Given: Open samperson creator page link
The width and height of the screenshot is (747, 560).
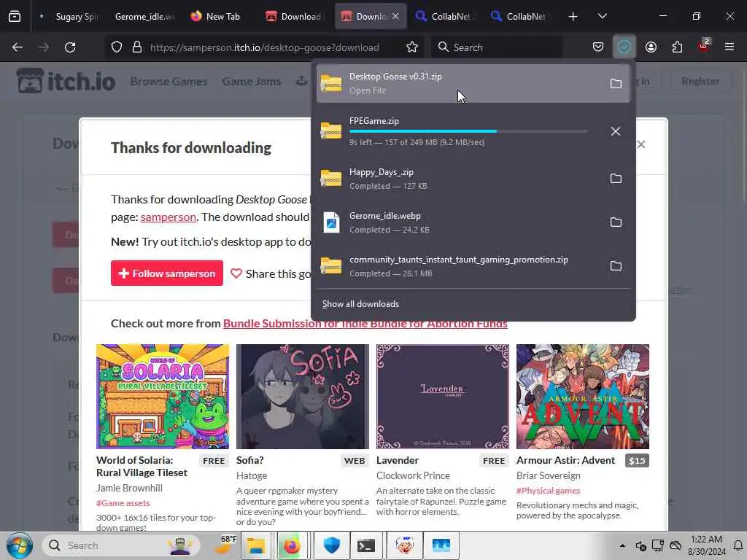Looking at the screenshot, I should coord(169,217).
